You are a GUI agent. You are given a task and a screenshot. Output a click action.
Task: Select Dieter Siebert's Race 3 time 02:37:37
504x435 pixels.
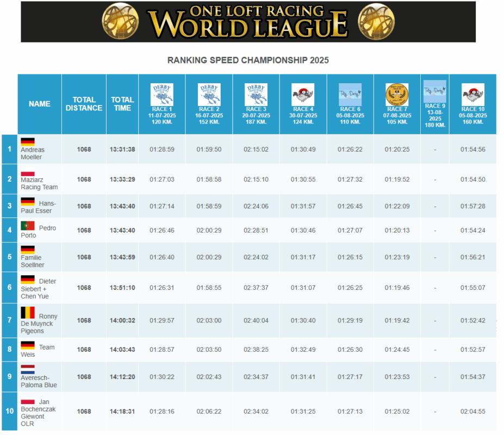256,288
